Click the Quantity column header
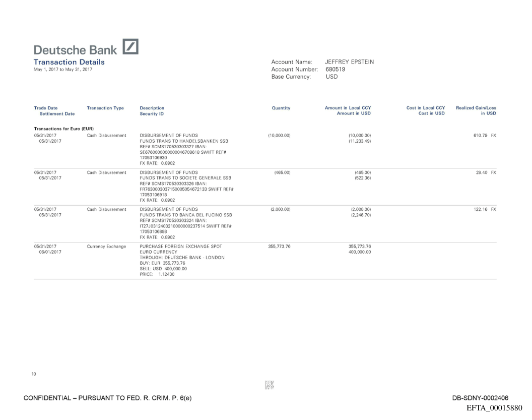 point(281,108)
